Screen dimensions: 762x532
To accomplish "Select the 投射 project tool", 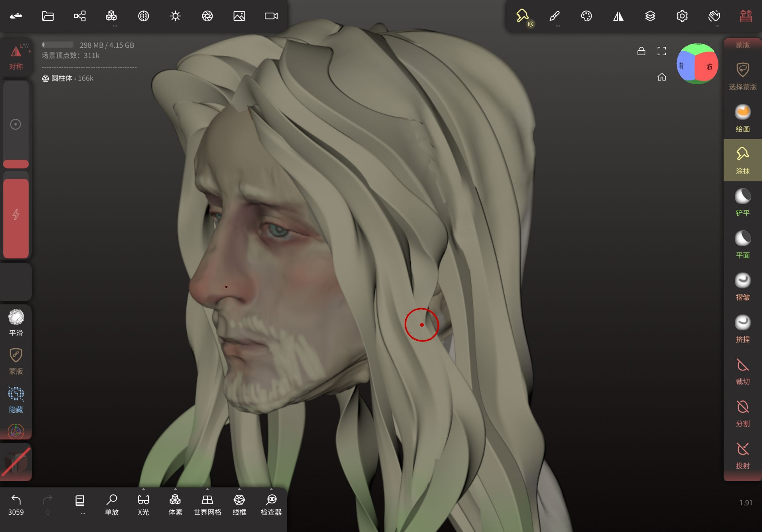I will click(x=743, y=455).
